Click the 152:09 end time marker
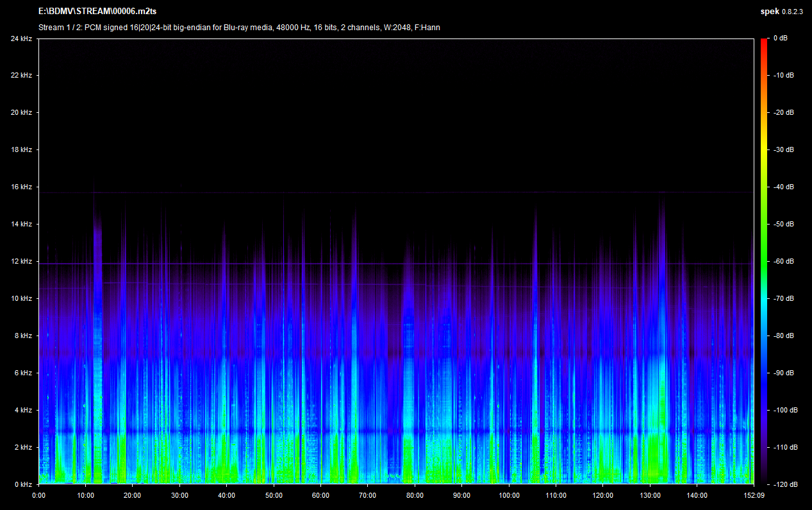Screen dimensions: 812x510 pos(754,496)
